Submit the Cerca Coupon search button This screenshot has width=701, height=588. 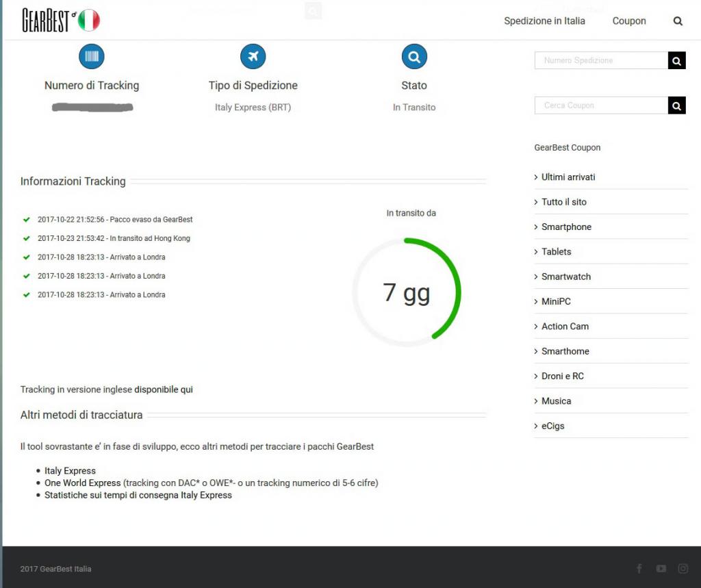tap(676, 105)
